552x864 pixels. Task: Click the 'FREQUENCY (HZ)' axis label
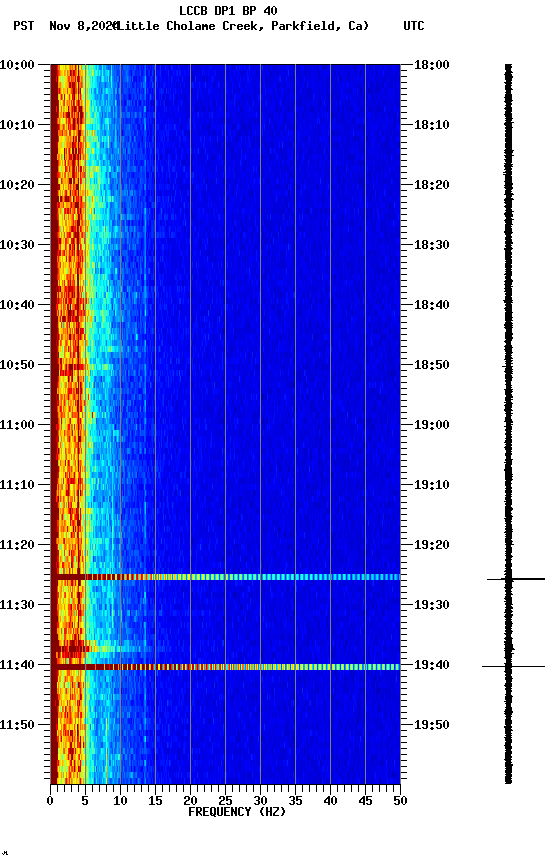(237, 812)
